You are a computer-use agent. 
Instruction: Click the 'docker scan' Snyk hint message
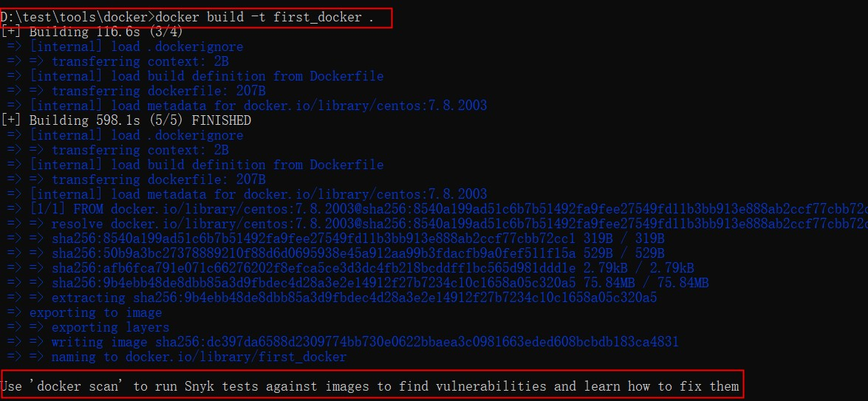(x=369, y=386)
